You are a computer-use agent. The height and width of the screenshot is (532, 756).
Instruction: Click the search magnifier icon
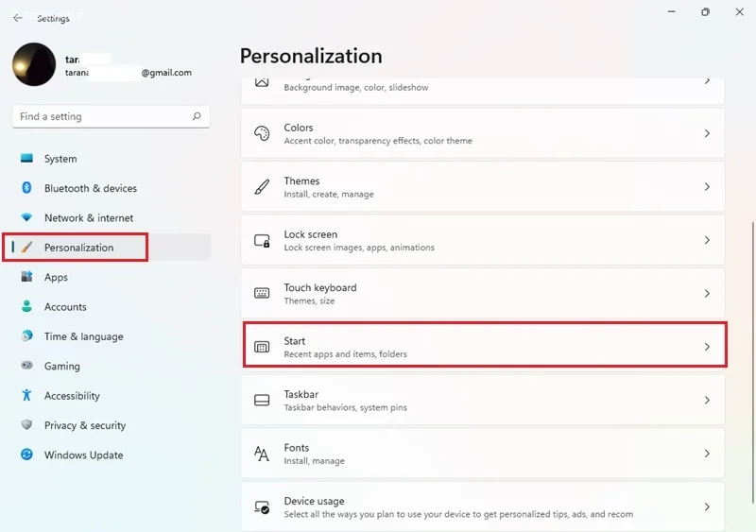point(197,117)
